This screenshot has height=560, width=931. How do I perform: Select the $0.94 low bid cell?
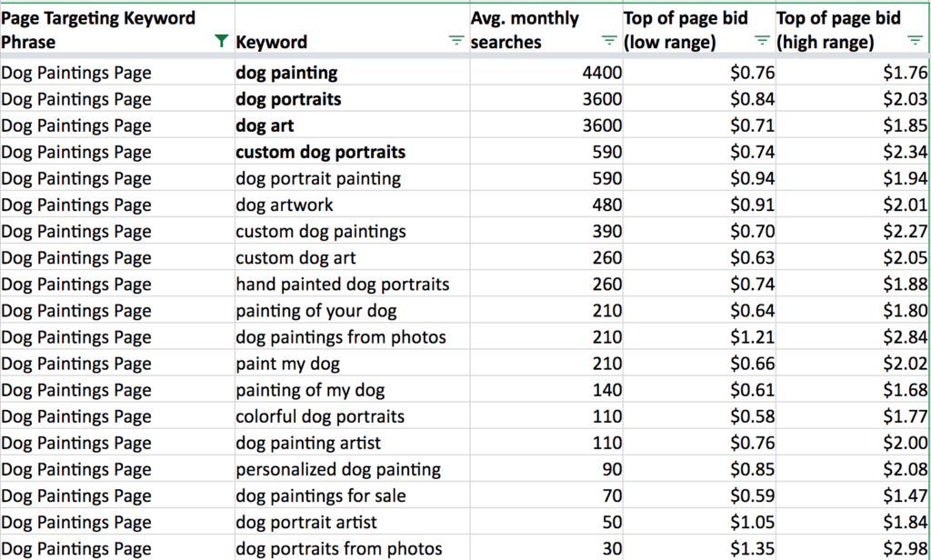point(699,178)
